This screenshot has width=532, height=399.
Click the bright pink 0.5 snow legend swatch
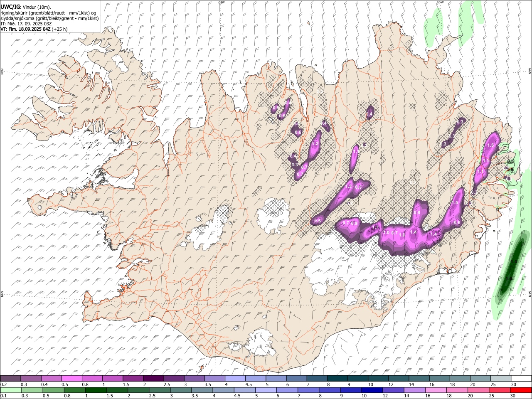71,379
